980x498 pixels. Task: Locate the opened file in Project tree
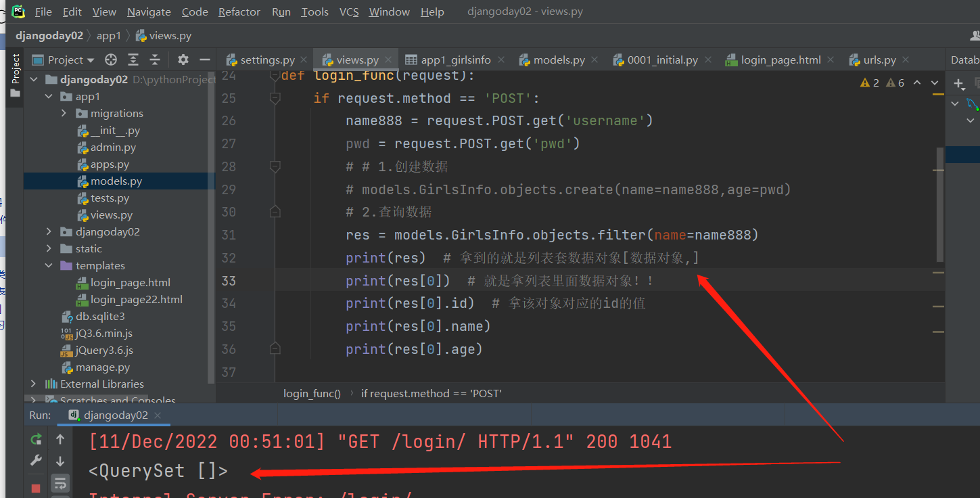(112, 60)
